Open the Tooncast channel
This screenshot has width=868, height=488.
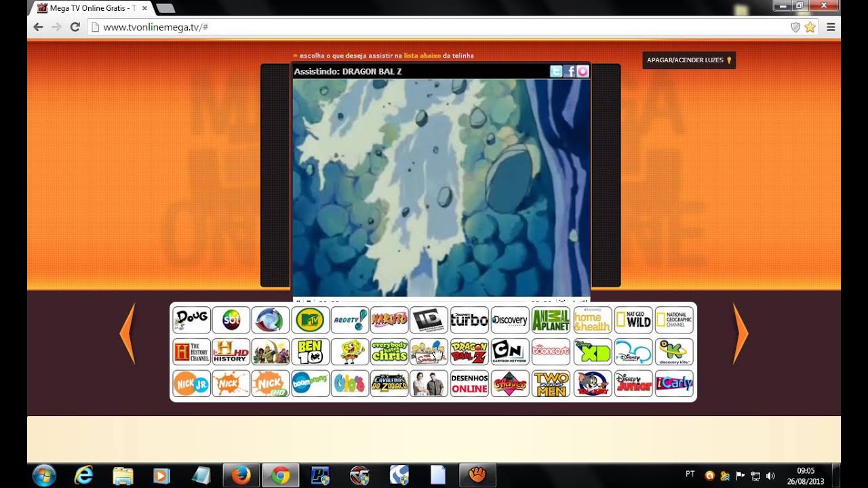(551, 352)
